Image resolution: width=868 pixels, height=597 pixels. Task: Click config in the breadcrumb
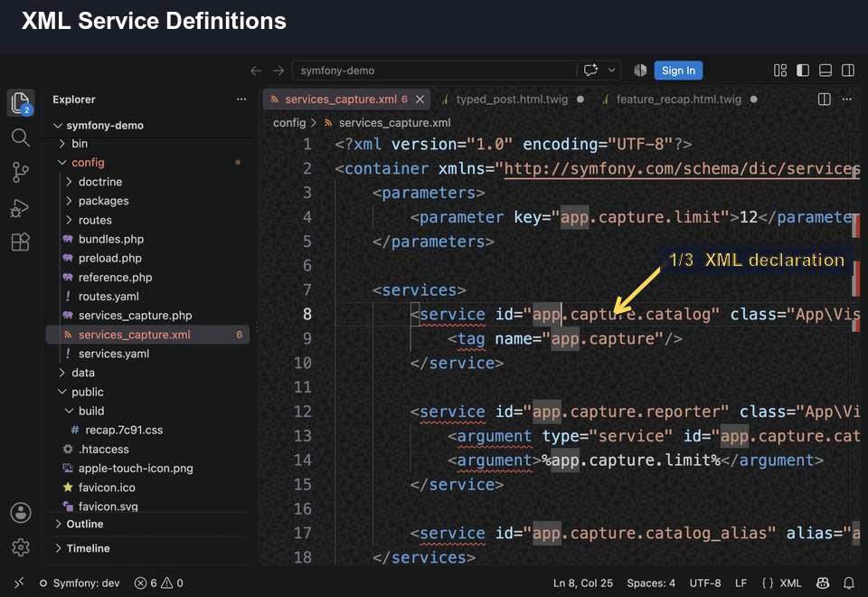pyautogui.click(x=289, y=123)
